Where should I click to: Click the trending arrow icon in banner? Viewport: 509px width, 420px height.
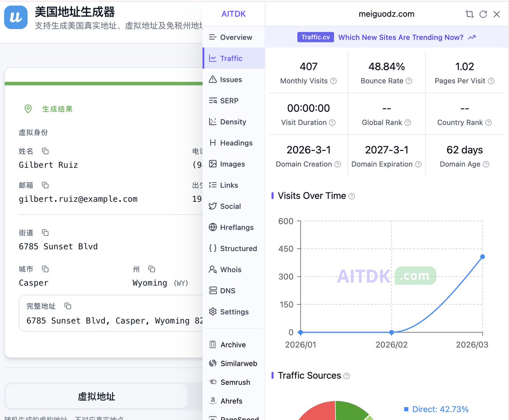click(472, 37)
